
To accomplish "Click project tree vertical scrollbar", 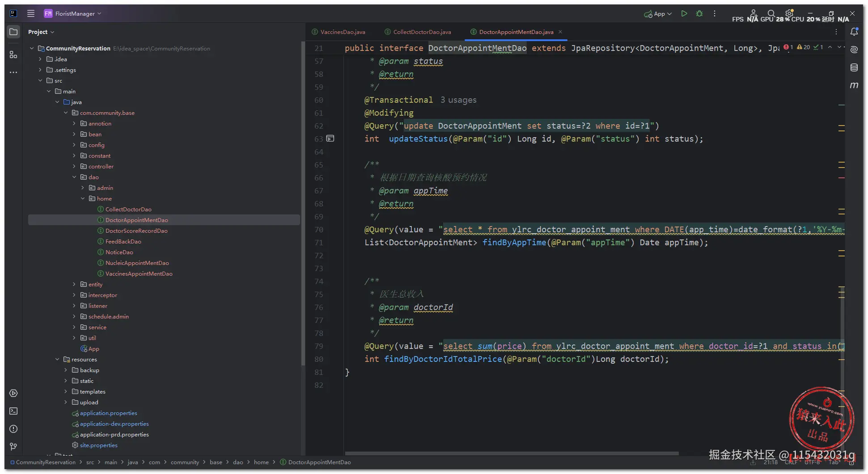I will 303,203.
